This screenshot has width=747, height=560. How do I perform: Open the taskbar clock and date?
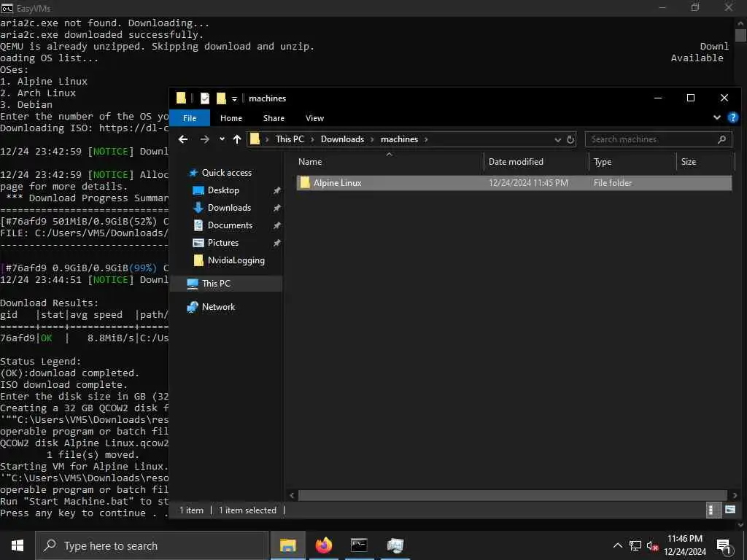click(685, 545)
